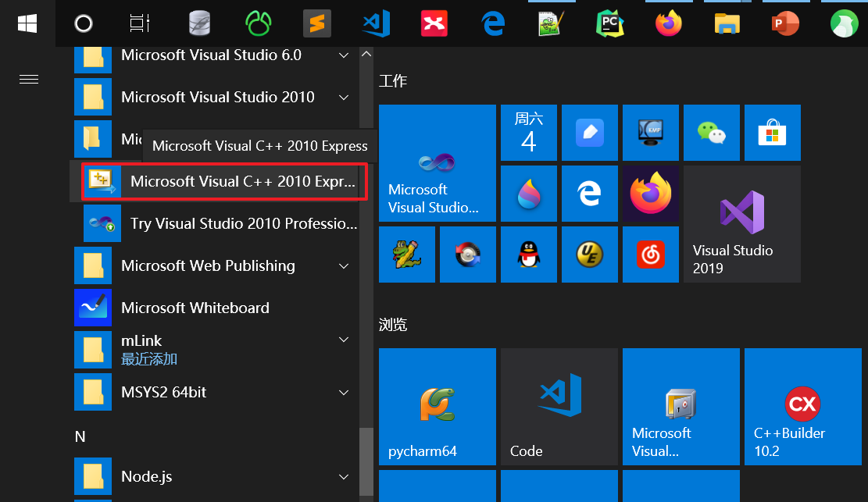Open the KMPlayer monitor tile
868x502 pixels.
[x=651, y=133]
